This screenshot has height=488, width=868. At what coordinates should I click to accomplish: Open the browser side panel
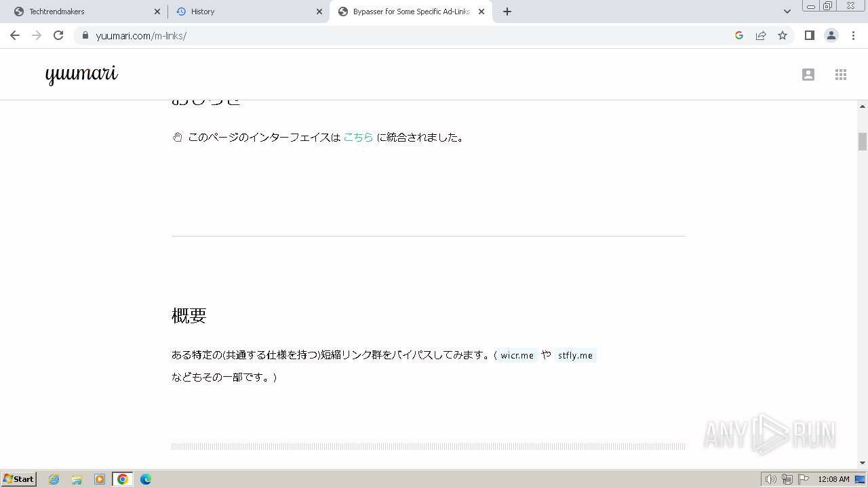click(x=809, y=35)
